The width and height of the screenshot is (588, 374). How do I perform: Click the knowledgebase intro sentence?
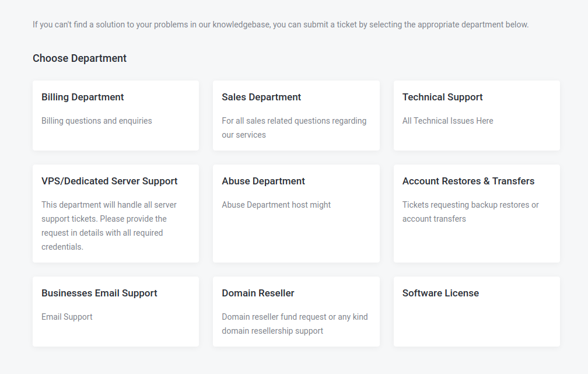pos(281,25)
